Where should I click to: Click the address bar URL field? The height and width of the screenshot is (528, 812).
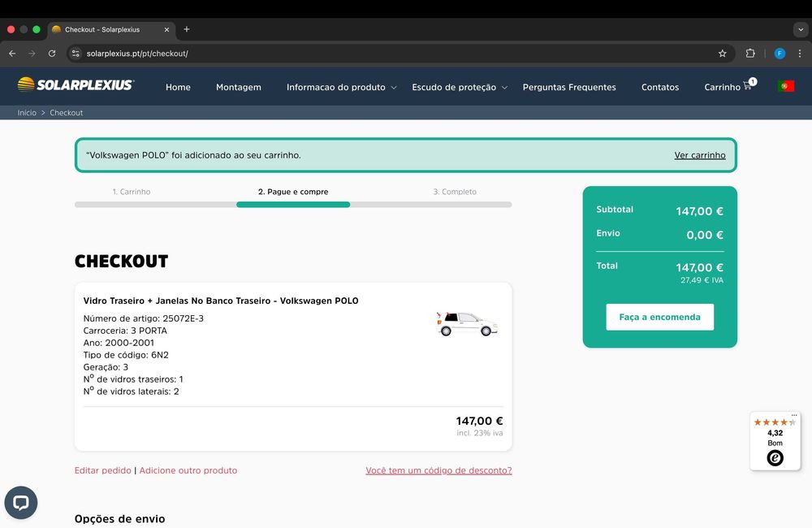point(399,54)
